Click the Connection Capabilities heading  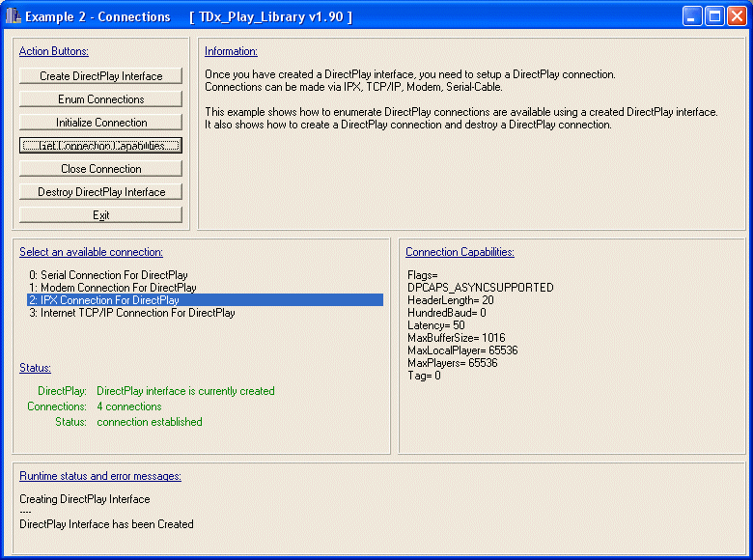click(x=460, y=252)
